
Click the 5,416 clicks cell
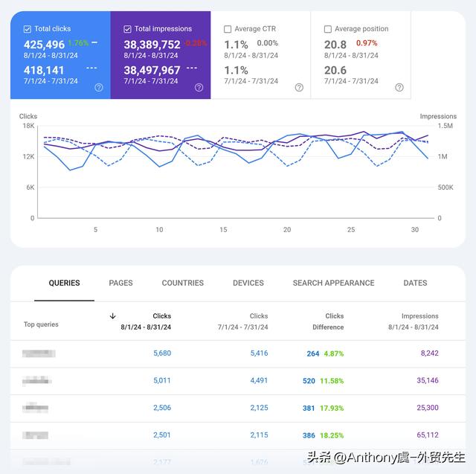click(x=259, y=353)
